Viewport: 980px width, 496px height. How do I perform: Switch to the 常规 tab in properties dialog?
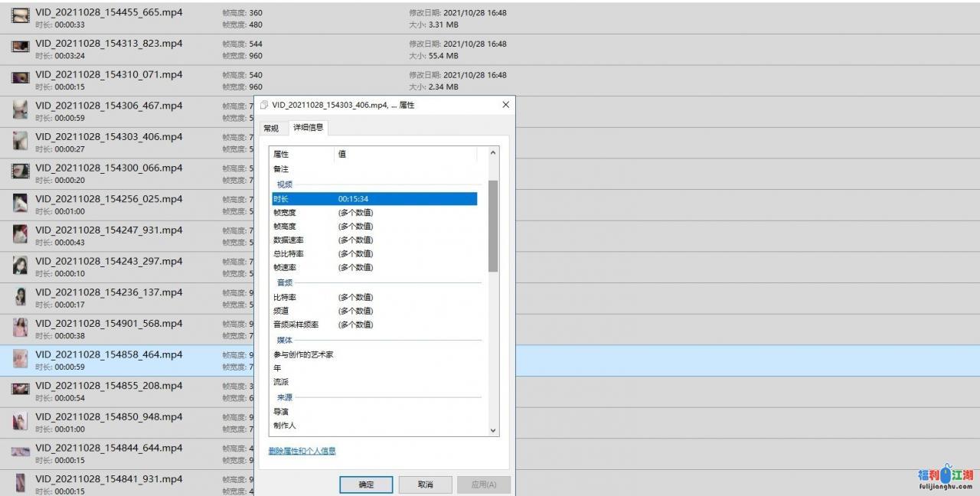[x=270, y=128]
